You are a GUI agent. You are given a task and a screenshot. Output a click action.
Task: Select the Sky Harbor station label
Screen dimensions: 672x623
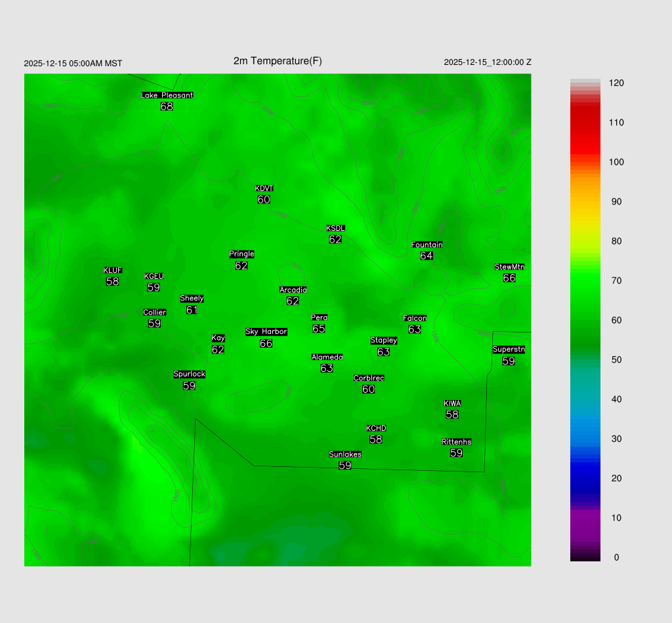coord(266,332)
